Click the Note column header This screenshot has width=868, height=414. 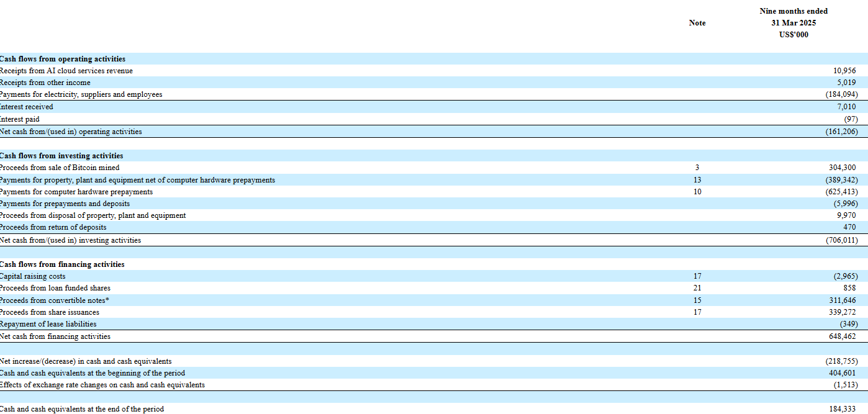[x=697, y=23]
